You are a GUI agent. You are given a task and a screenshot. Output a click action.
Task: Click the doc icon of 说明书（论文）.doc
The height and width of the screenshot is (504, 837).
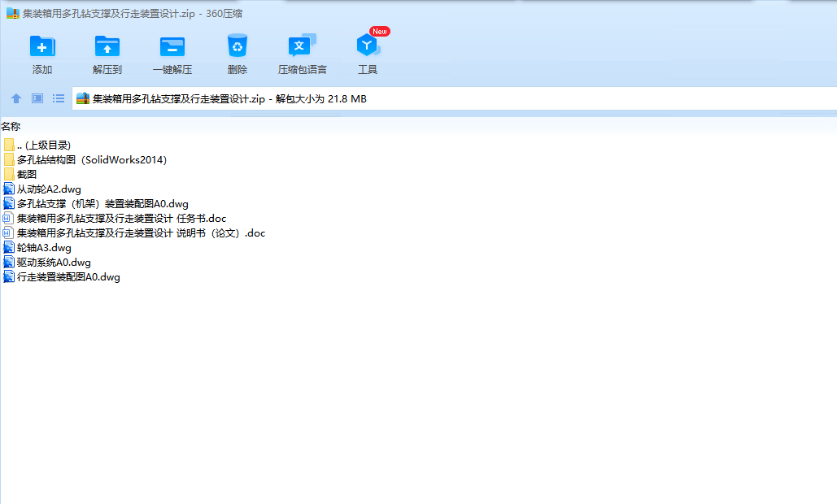point(8,233)
